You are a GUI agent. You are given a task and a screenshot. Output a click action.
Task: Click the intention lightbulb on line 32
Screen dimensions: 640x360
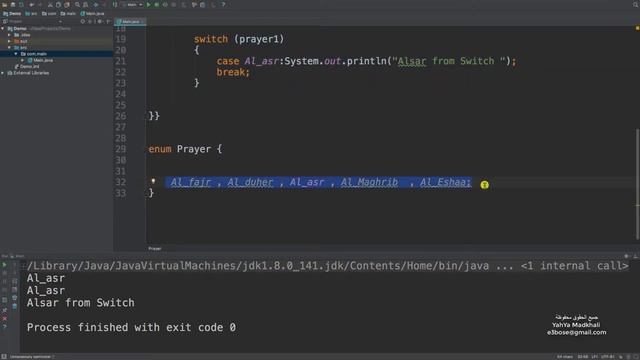point(153,181)
